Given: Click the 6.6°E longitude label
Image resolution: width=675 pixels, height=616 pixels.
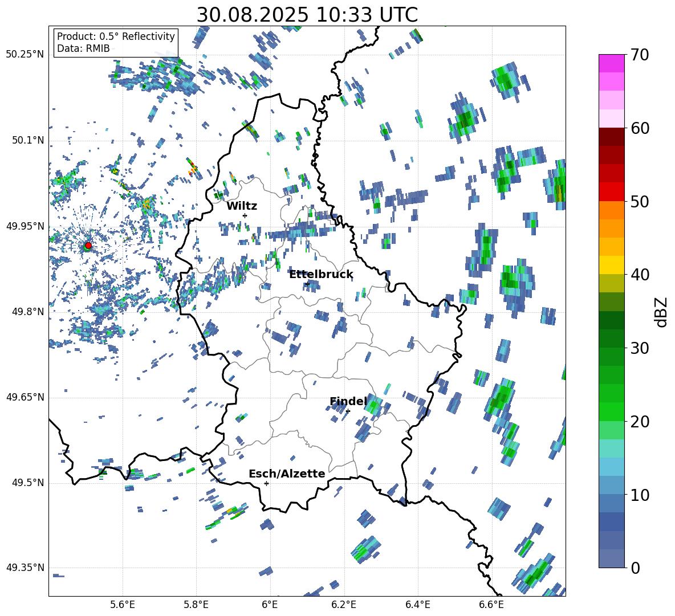Looking at the screenshot, I should [x=491, y=605].
